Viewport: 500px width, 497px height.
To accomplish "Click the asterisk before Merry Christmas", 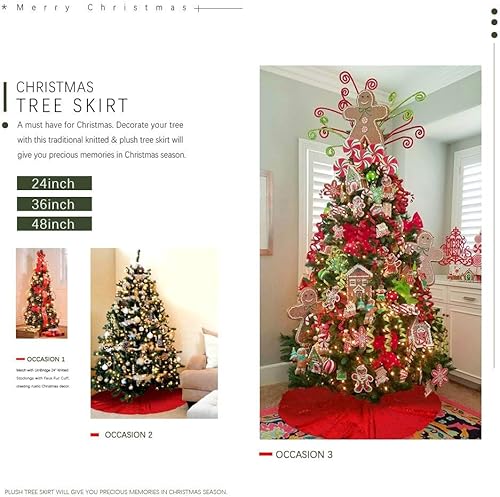I will 4,7.
